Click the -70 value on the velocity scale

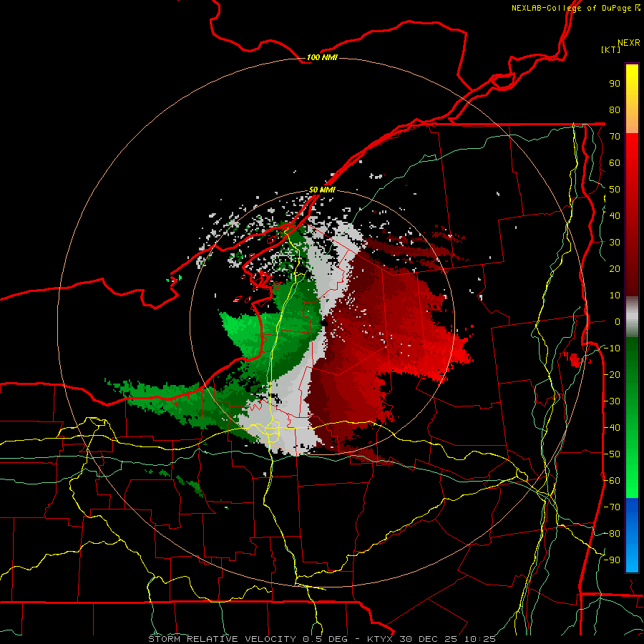(612, 507)
